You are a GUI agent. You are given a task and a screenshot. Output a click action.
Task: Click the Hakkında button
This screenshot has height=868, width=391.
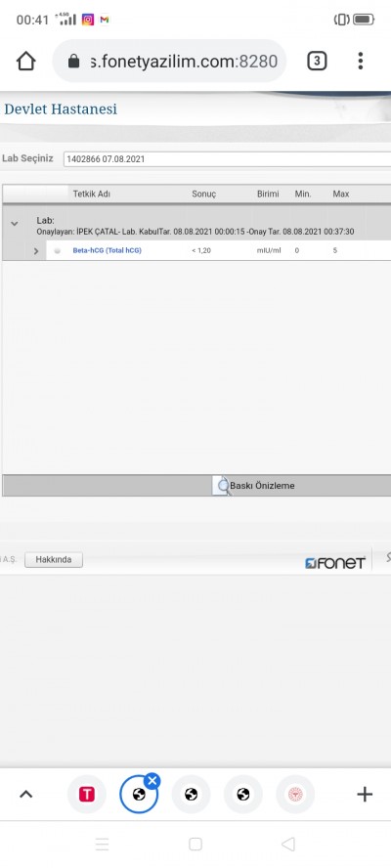pyautogui.click(x=54, y=560)
